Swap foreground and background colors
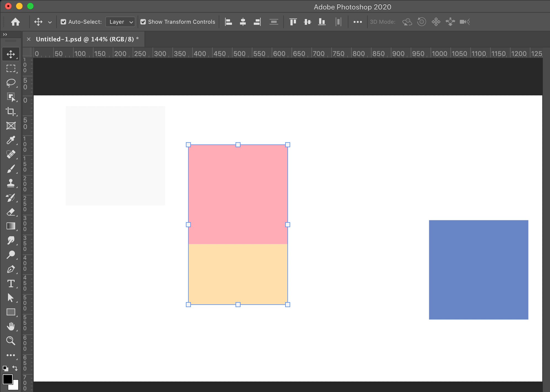 (15, 368)
